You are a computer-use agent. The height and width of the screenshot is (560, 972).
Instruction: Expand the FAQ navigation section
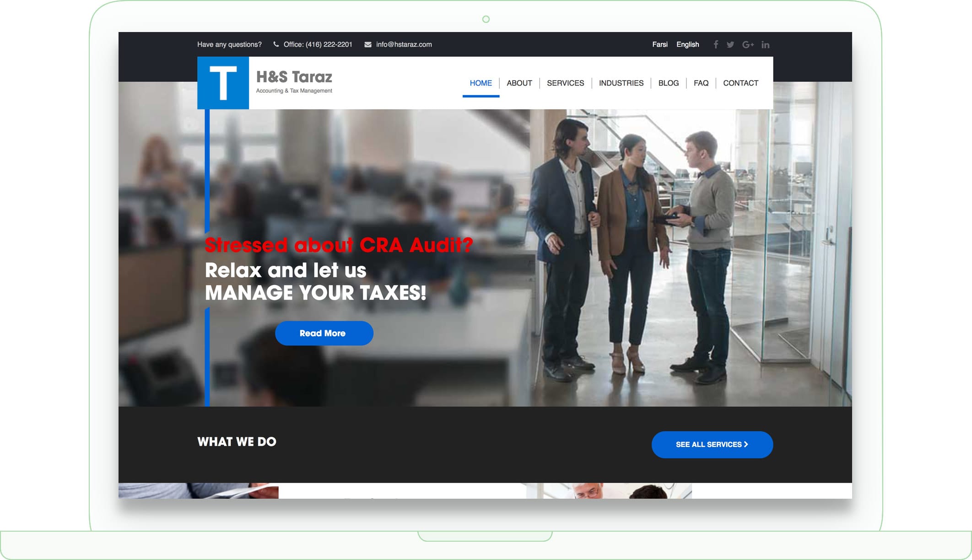[x=702, y=82]
